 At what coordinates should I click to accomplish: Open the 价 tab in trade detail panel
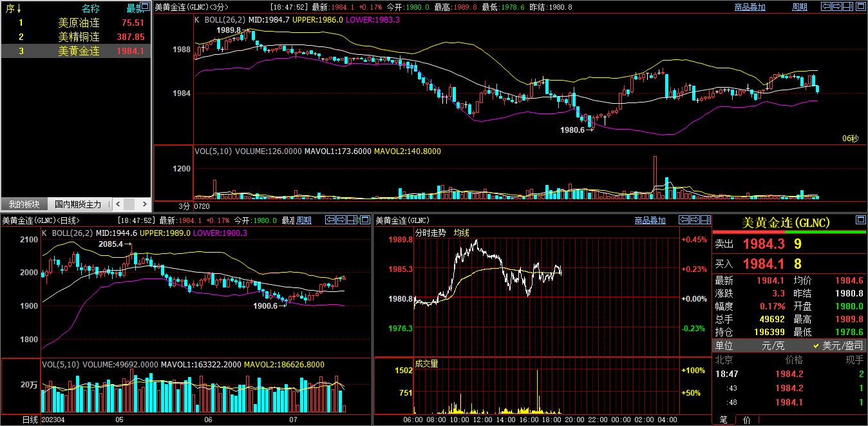(746, 420)
